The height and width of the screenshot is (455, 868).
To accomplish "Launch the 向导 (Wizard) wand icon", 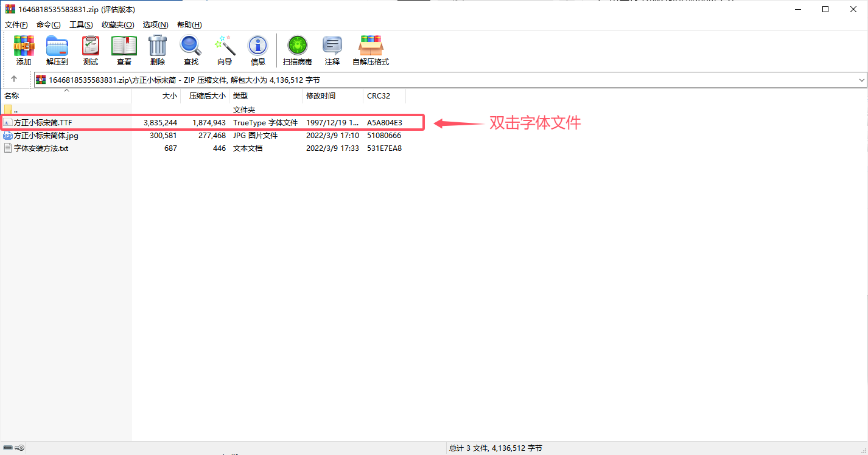I will (225, 50).
